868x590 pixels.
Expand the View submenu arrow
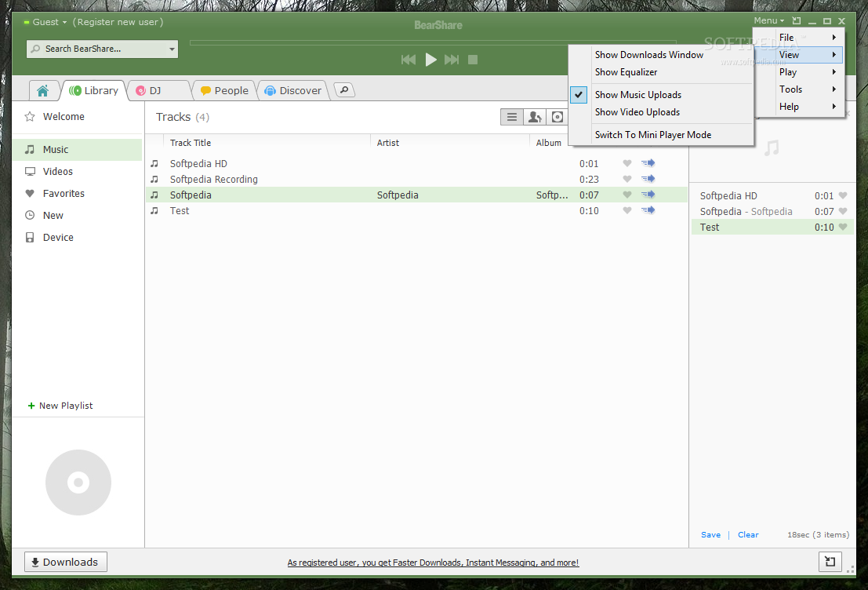click(x=833, y=55)
